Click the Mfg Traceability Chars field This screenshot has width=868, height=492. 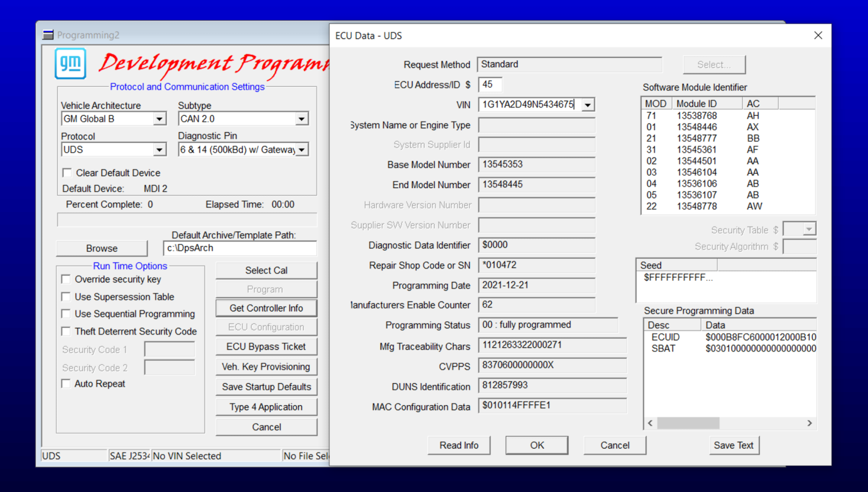(553, 345)
